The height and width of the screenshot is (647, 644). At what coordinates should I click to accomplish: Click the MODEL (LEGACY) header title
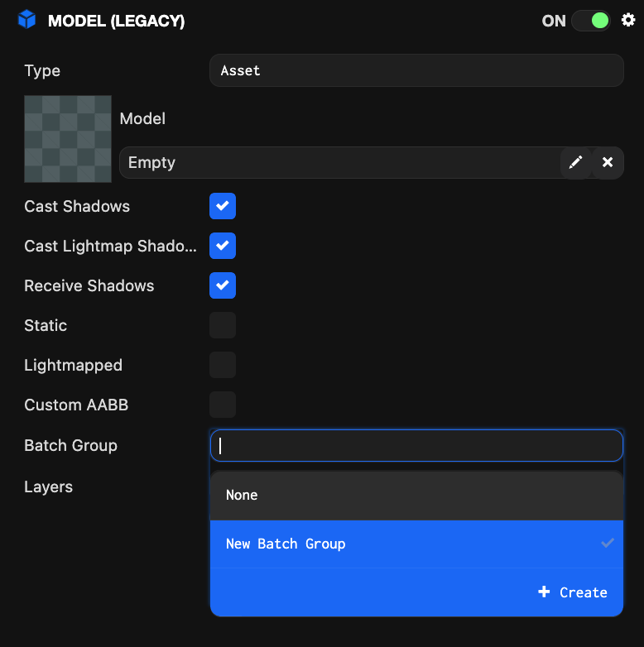click(116, 21)
